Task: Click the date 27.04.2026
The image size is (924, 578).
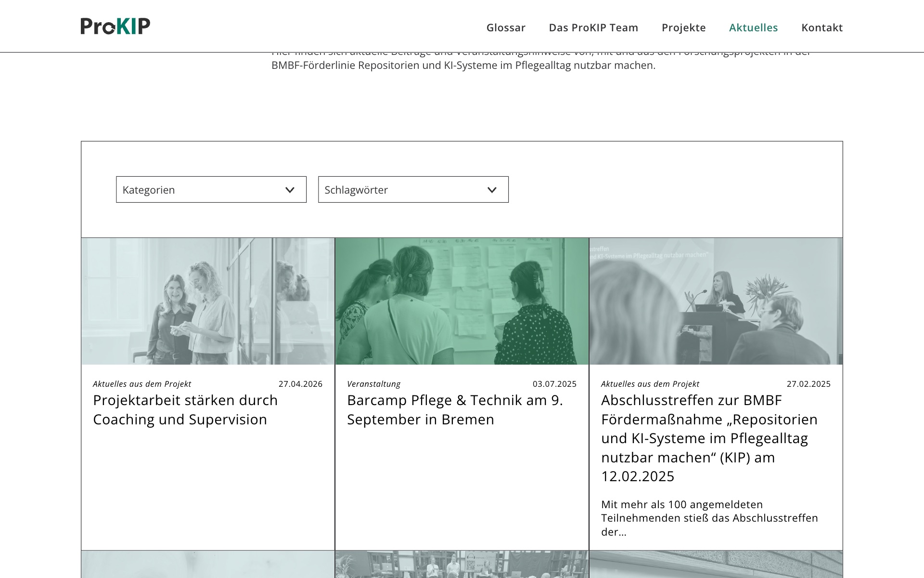Action: (x=300, y=384)
